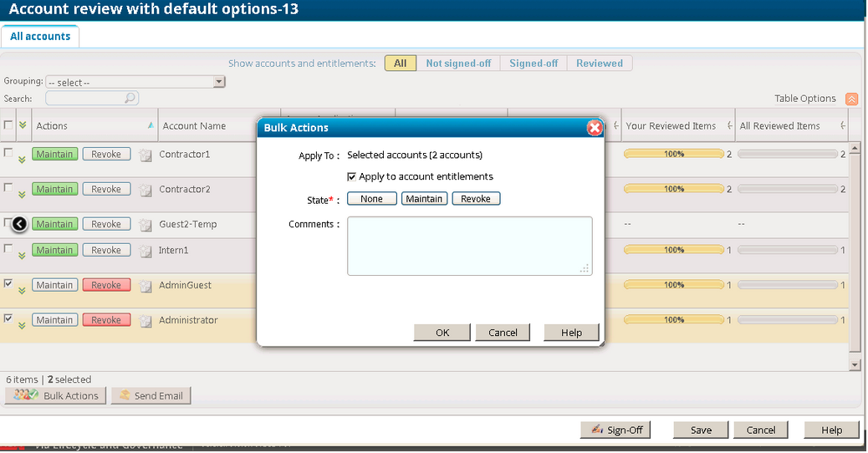Set State to Revoke in the dialog

pos(476,199)
